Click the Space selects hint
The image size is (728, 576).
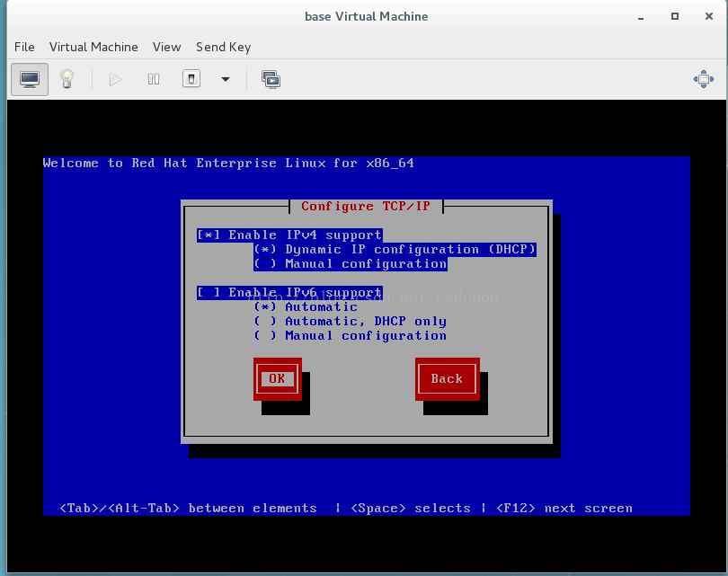411,509
